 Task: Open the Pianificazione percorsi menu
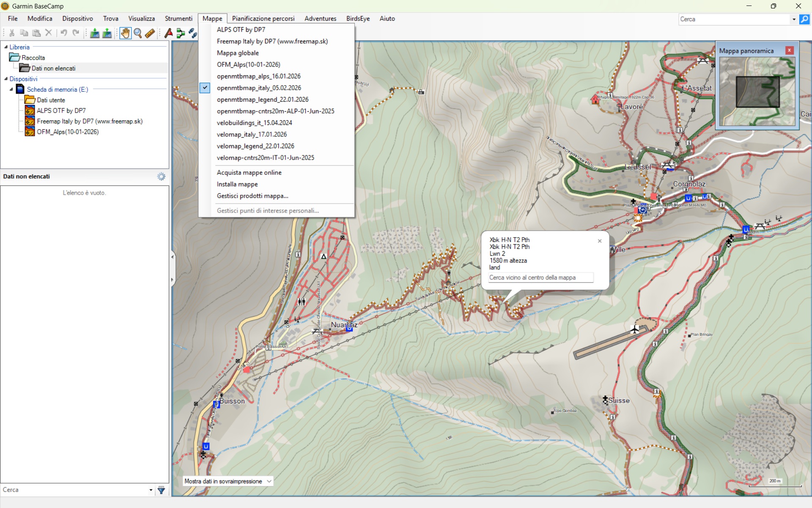(263, 19)
